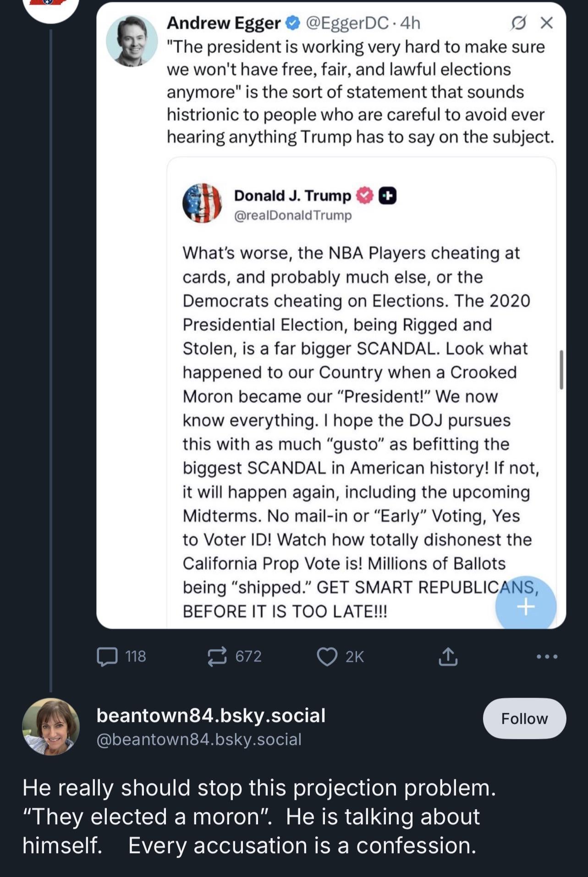
Task: Click the reply comment icon
Action: pos(107,656)
